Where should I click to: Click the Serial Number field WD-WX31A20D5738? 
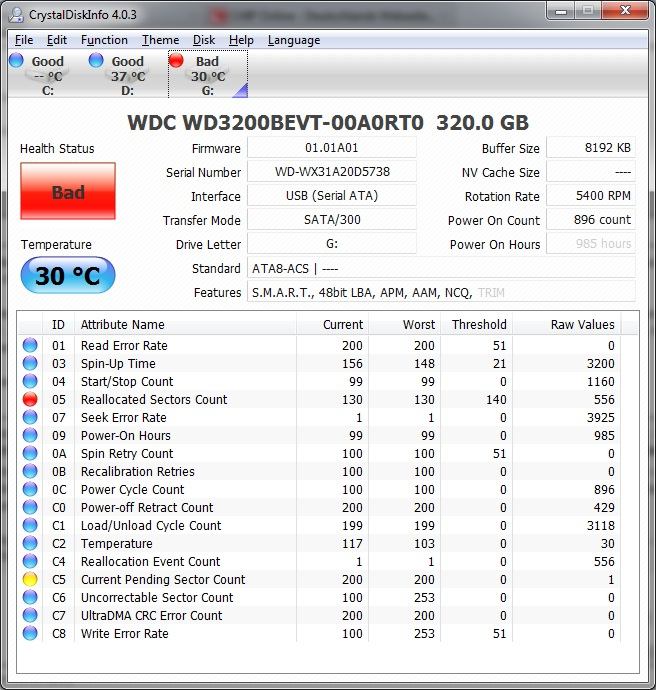coord(332,172)
